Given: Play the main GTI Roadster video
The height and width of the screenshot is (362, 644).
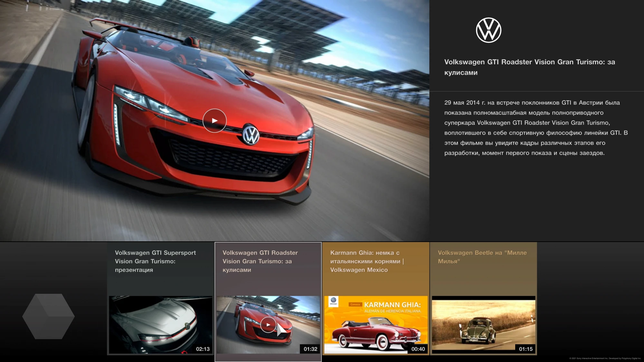Looking at the screenshot, I should point(214,121).
